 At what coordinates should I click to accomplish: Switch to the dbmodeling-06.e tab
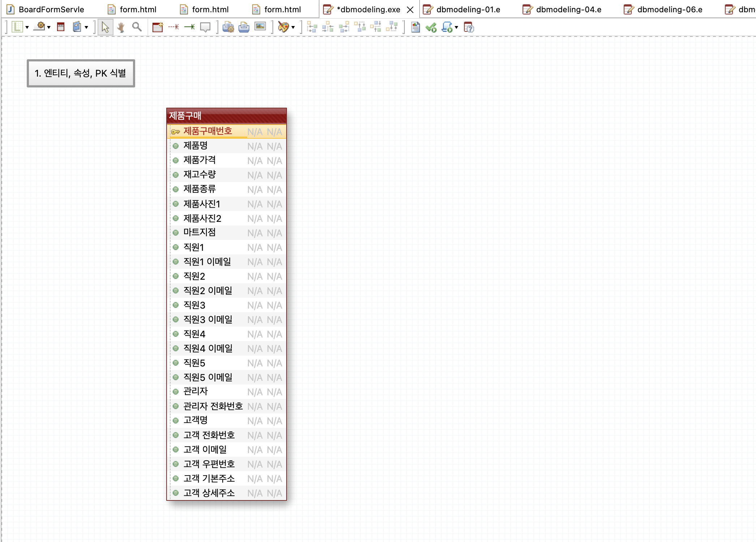tap(664, 9)
